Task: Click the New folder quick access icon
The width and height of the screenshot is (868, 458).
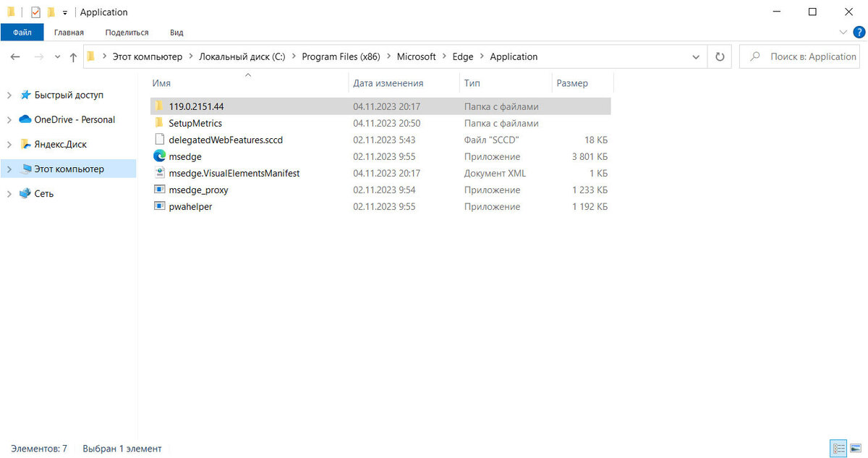Action: 51,12
